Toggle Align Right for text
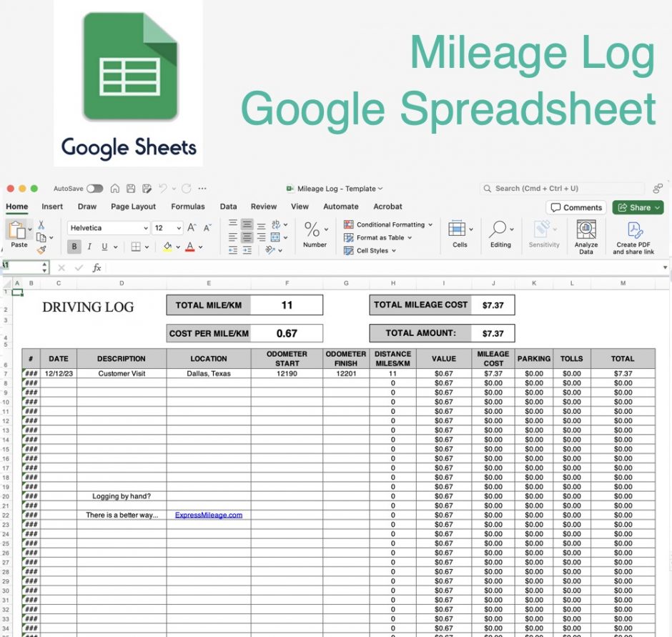 click(261, 237)
